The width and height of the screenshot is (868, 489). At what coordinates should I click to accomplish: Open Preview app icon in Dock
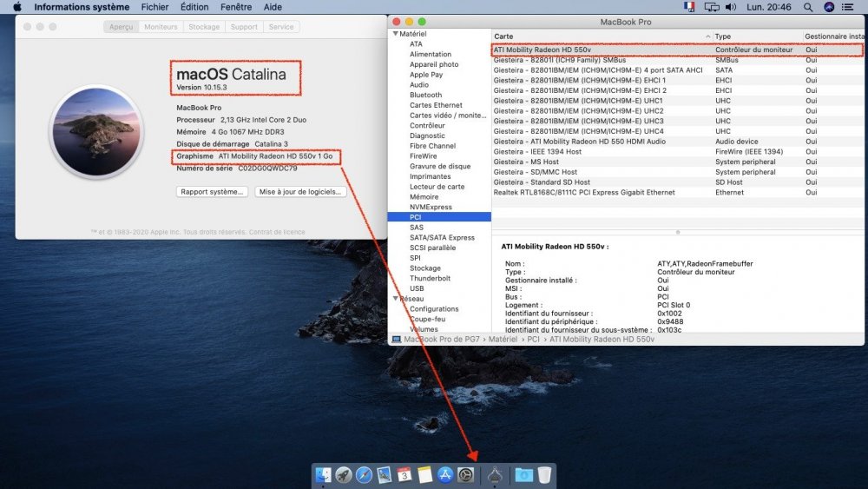click(385, 474)
